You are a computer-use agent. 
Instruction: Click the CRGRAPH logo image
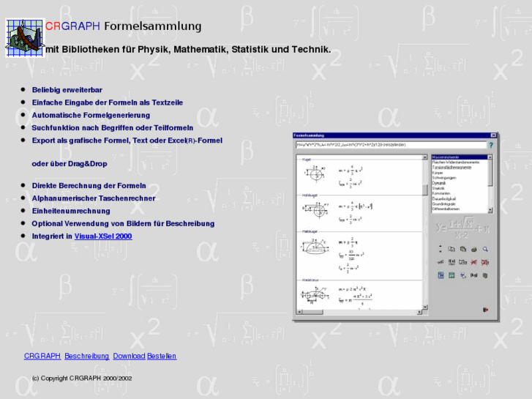point(25,37)
